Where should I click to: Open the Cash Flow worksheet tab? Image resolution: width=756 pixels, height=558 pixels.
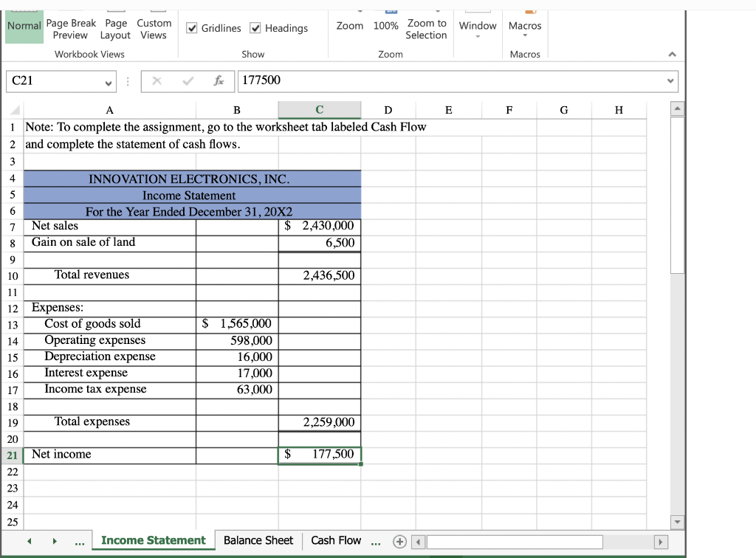pyautogui.click(x=336, y=541)
